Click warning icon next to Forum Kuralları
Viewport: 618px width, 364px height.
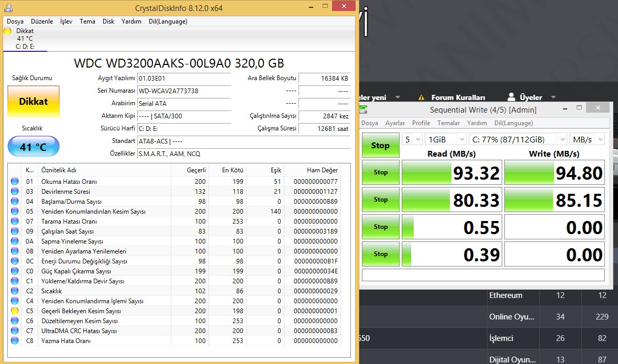coord(421,97)
